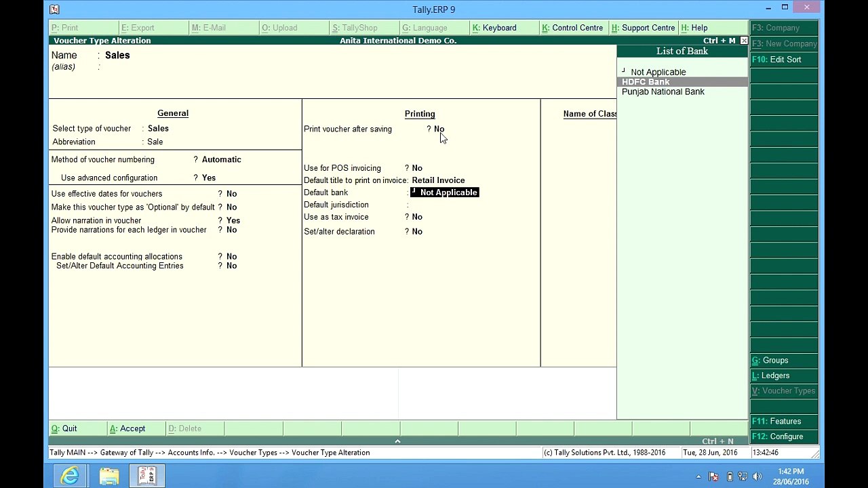Toggle 'Set/alter declaration' value

(417, 232)
